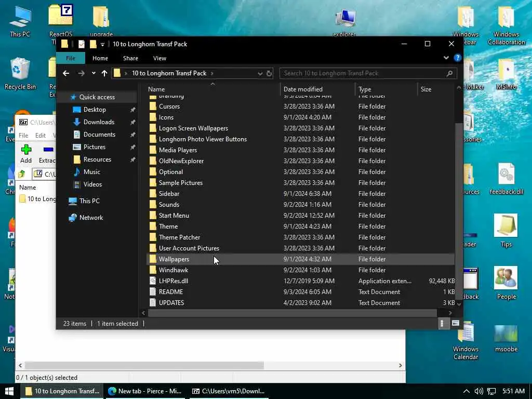Select Quick access in navigation pane
Image resolution: width=532 pixels, height=399 pixels.
point(97,97)
